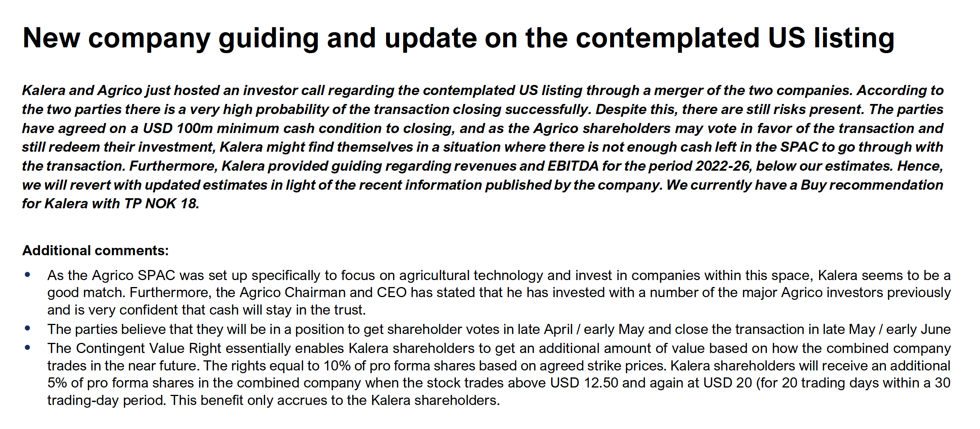
Task: Click the third bullet point marker
Action: point(27,348)
